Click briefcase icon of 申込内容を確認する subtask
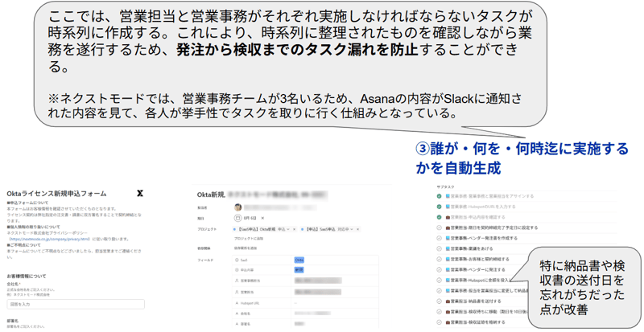This screenshot has width=644, height=332. (448, 217)
